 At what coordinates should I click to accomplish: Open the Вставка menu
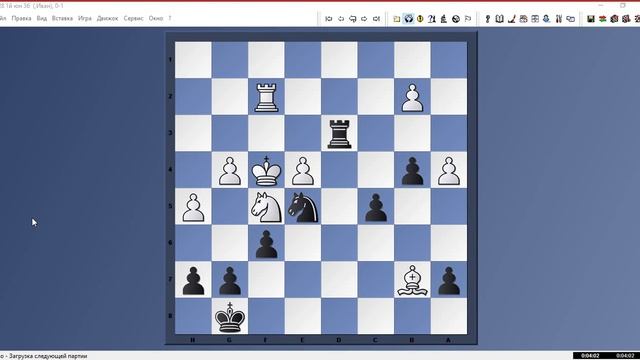click(x=62, y=18)
